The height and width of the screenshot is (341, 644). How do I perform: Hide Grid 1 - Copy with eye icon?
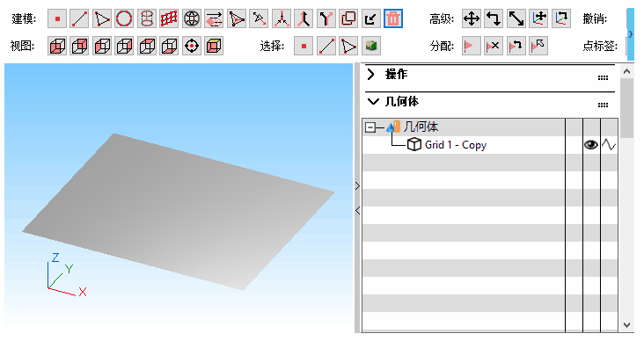591,144
